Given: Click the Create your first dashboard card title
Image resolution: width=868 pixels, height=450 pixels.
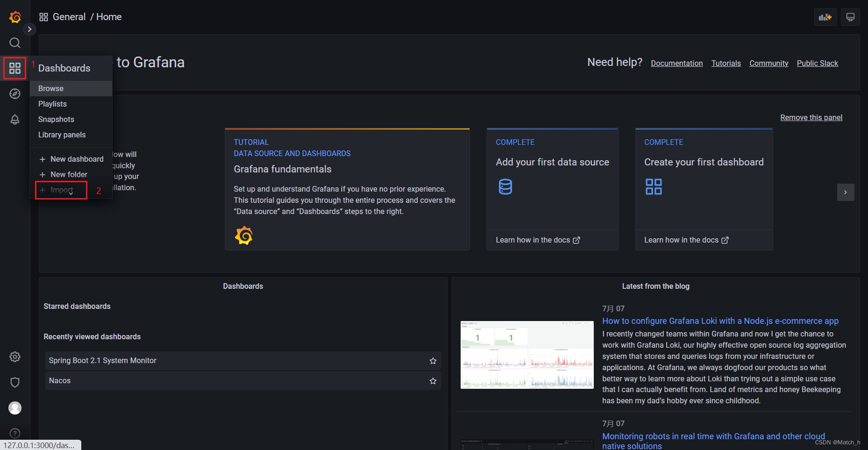Looking at the screenshot, I should (x=704, y=162).
